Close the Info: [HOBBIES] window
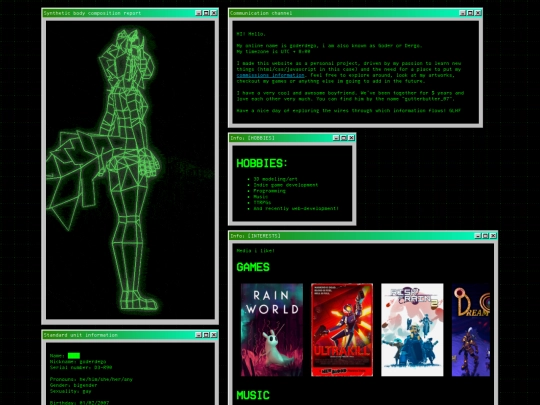 pyautogui.click(x=351, y=138)
